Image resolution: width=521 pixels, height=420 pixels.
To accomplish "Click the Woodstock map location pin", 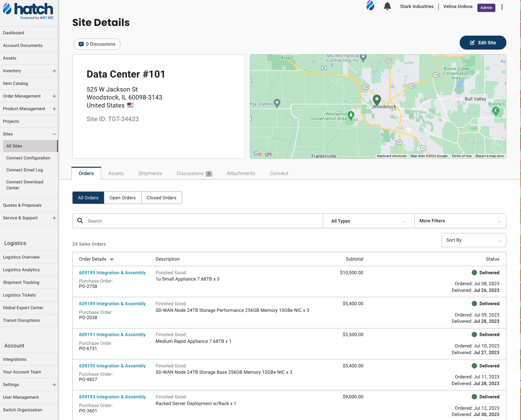I will click(377, 100).
